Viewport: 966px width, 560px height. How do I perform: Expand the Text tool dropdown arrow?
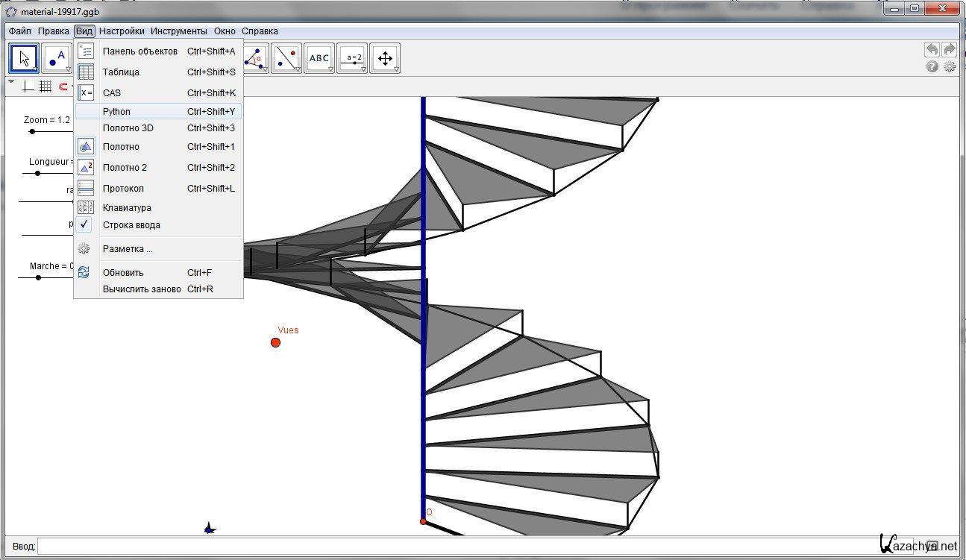330,69
